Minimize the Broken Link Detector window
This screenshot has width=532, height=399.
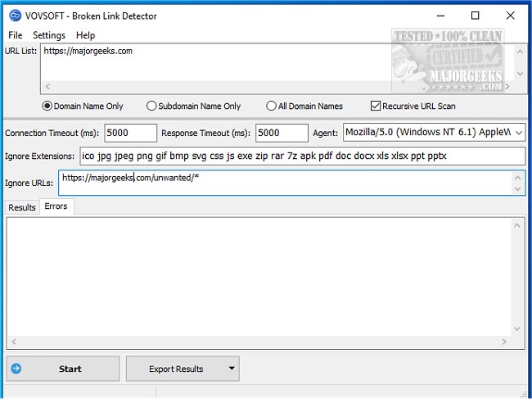click(x=440, y=16)
